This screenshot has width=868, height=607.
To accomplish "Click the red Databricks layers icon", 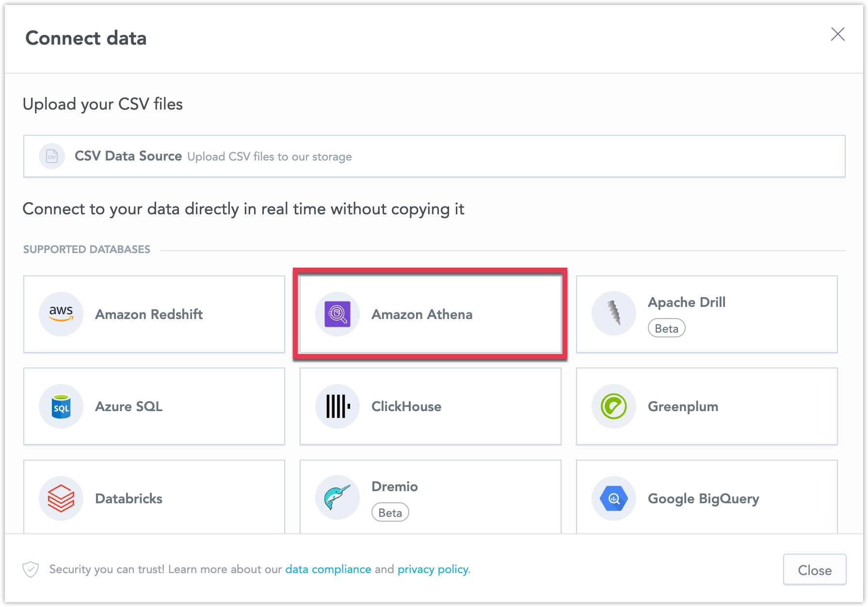I will pos(61,498).
